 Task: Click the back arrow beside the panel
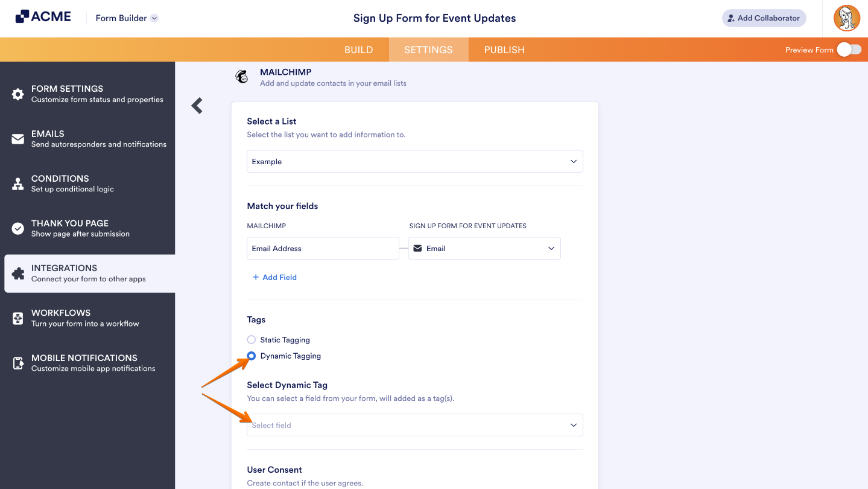(x=197, y=105)
